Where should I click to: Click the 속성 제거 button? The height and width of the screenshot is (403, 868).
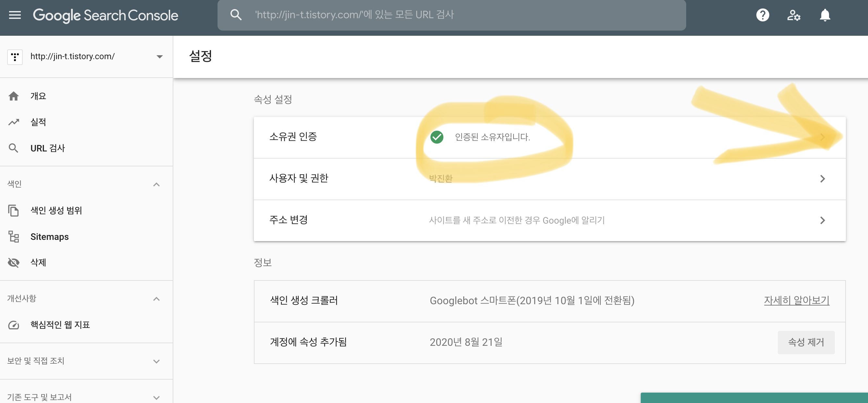[806, 342]
